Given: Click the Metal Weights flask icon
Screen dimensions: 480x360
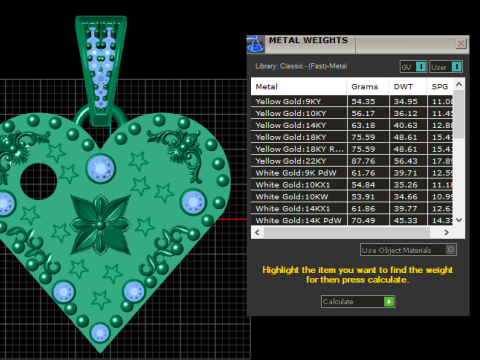Looking at the screenshot, I should (x=255, y=44).
